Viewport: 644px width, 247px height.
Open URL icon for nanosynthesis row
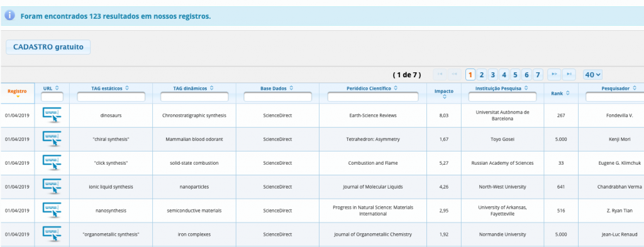click(x=52, y=211)
